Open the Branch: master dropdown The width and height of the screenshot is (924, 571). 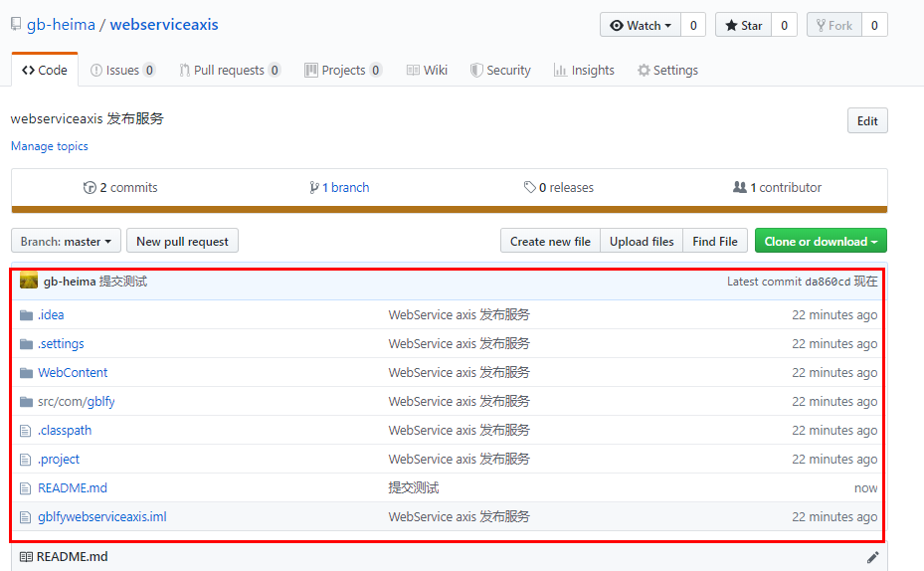pyautogui.click(x=66, y=241)
